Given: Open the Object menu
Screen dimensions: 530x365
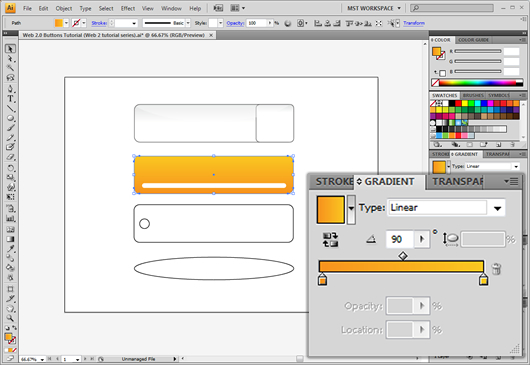Looking at the screenshot, I should pos(64,8).
